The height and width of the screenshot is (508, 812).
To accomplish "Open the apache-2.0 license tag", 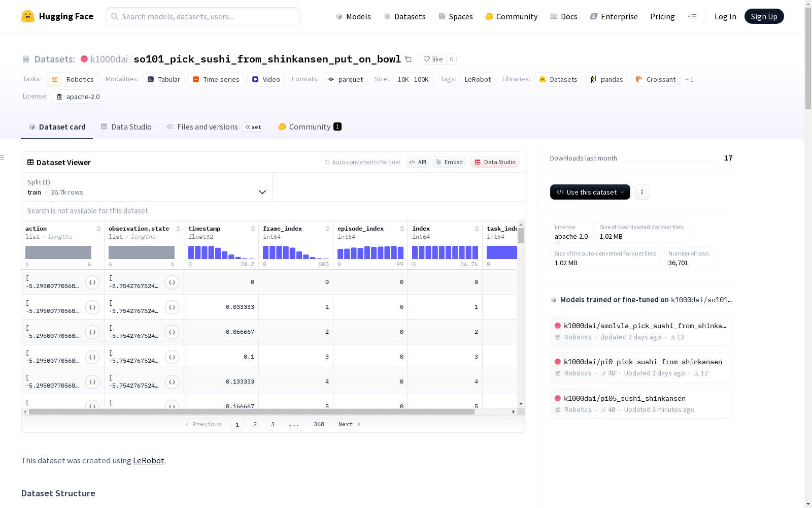I will click(x=78, y=97).
